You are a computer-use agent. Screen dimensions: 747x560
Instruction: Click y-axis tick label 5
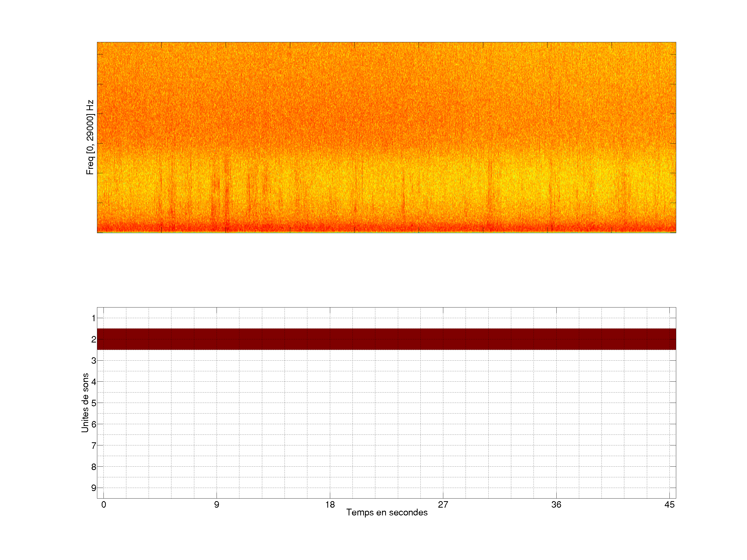pos(94,403)
